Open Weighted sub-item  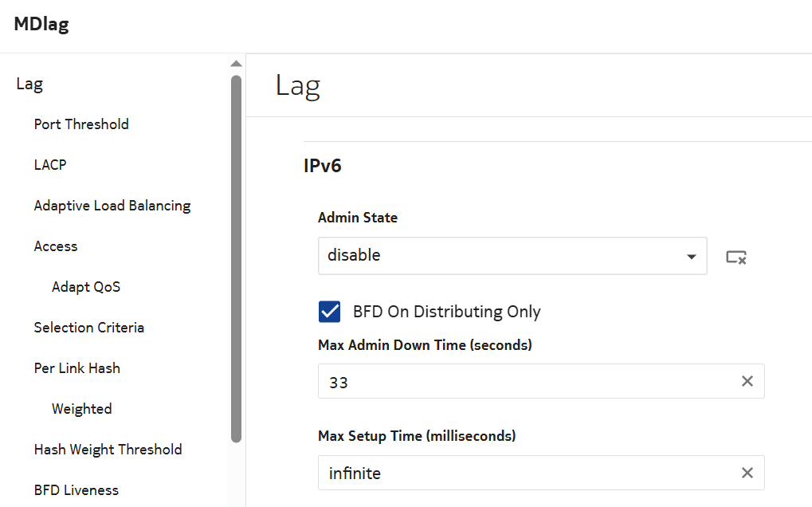(82, 409)
